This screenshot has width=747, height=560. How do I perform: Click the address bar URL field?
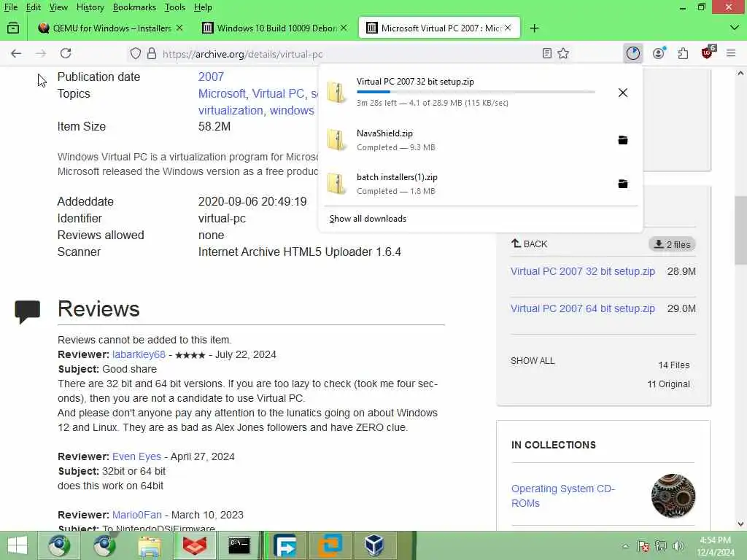pos(348,54)
